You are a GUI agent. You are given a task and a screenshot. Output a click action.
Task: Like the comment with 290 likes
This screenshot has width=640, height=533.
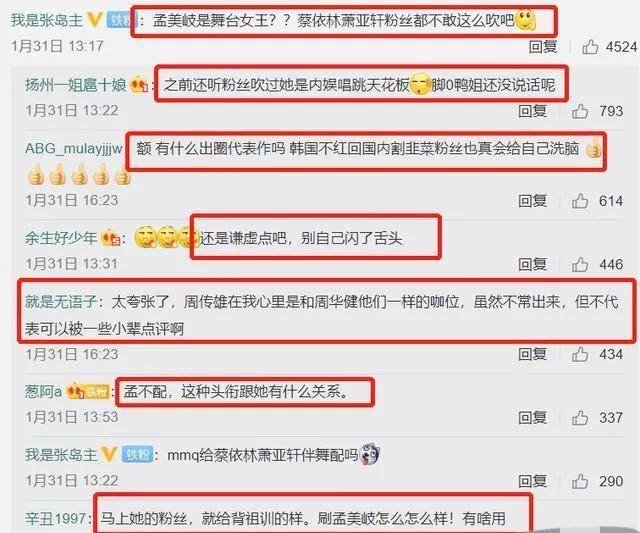click(580, 481)
